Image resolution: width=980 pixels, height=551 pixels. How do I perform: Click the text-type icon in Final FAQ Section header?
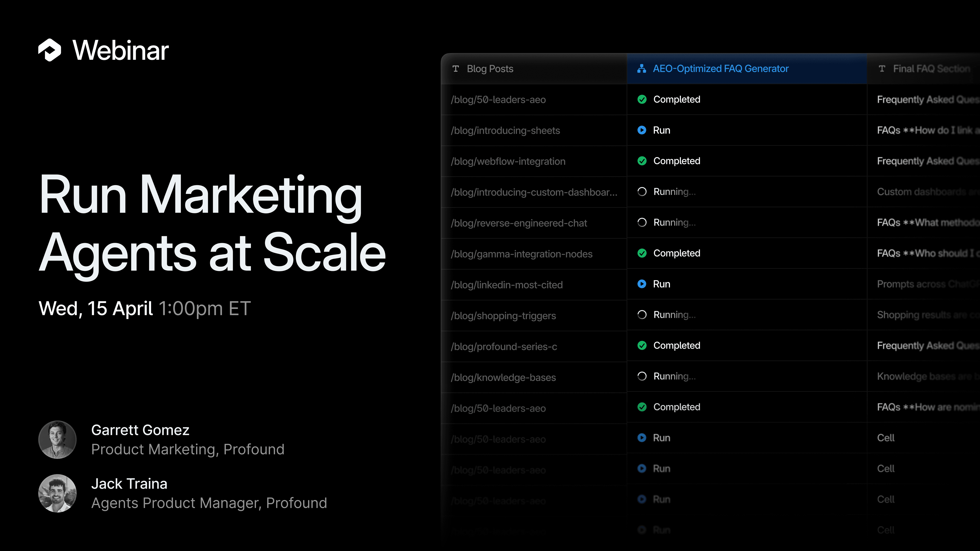882,69
